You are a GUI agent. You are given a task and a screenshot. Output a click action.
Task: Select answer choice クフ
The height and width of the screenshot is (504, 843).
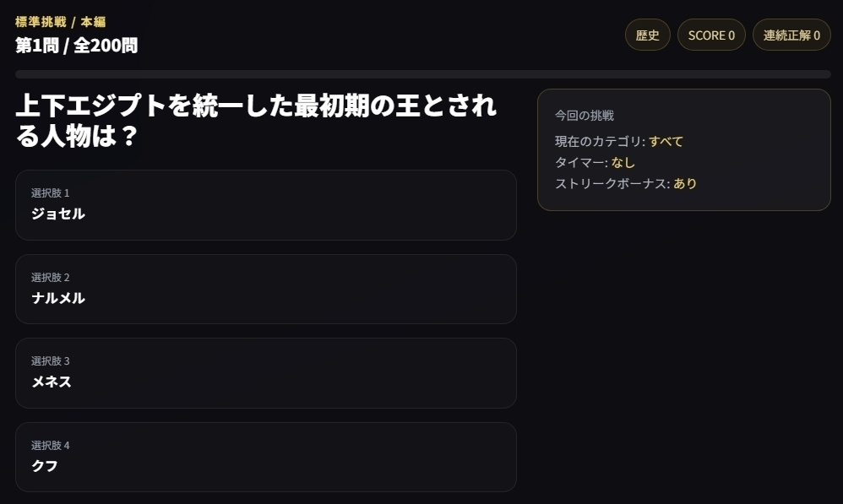(x=266, y=457)
